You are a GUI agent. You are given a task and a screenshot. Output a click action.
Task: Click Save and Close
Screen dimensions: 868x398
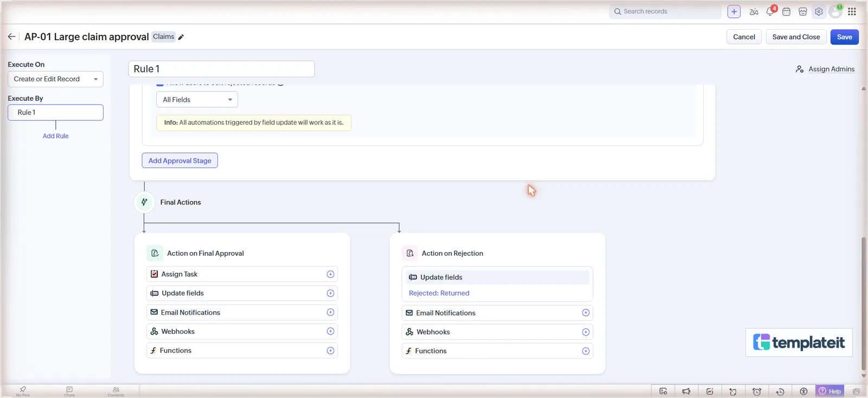point(796,37)
